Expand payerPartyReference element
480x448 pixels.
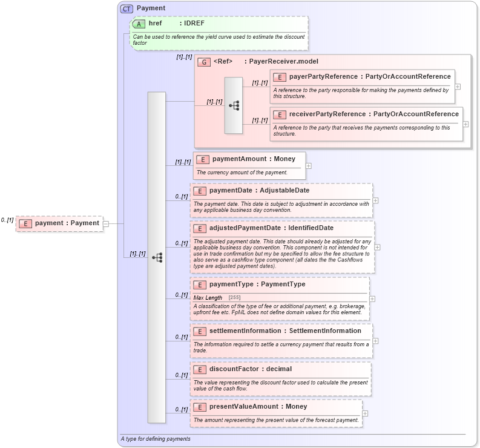(458, 87)
